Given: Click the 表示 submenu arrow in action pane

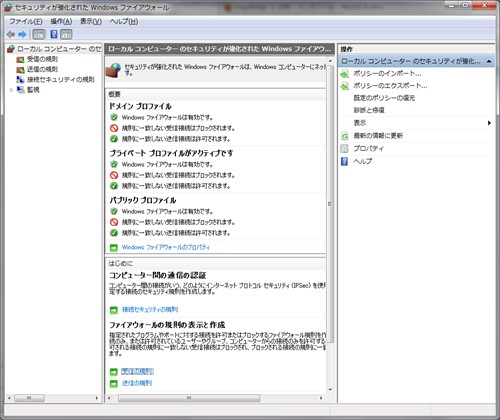Looking at the screenshot, I should point(489,123).
